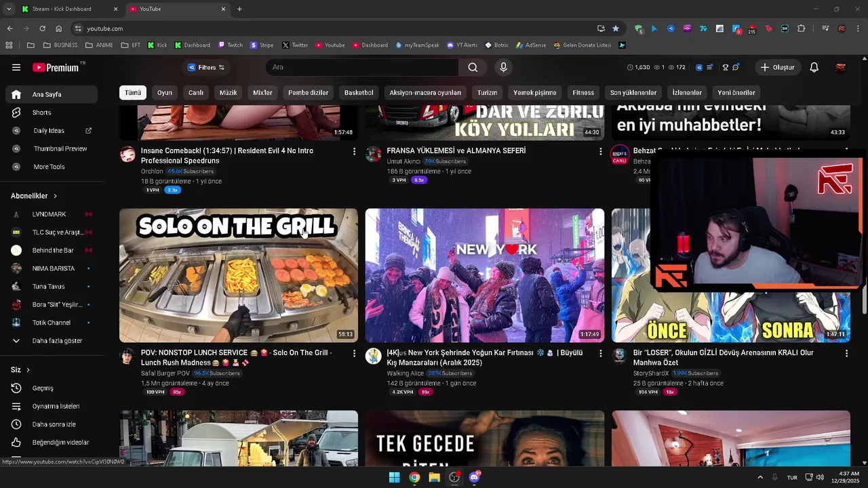Open Windows Start menu

pos(394,477)
